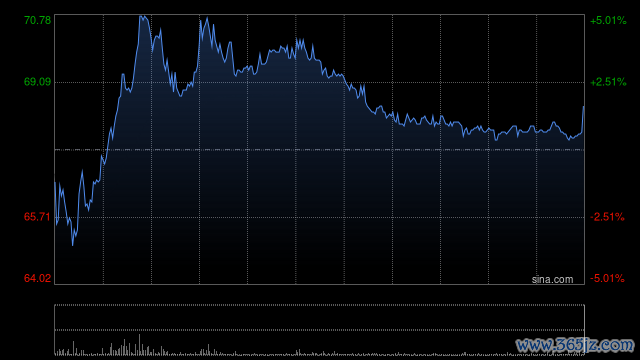Viewport: 640px width, 360px height.
Task: Click the +5.01% percentage label
Action: point(608,20)
